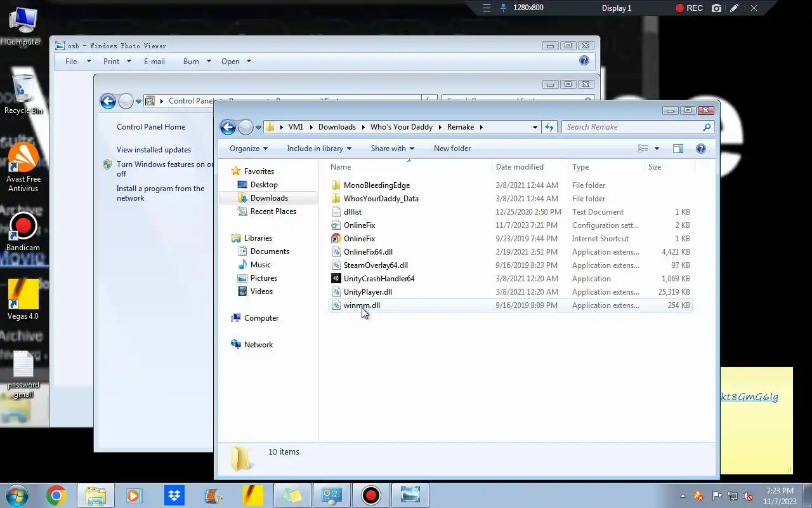
Task: Select Desktop under Favorites
Action: [264, 185]
